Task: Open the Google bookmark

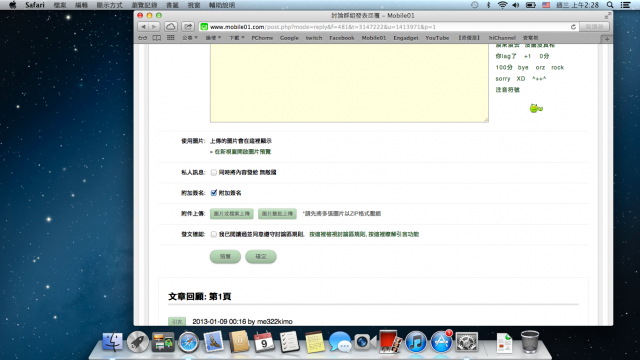Action: coord(289,38)
